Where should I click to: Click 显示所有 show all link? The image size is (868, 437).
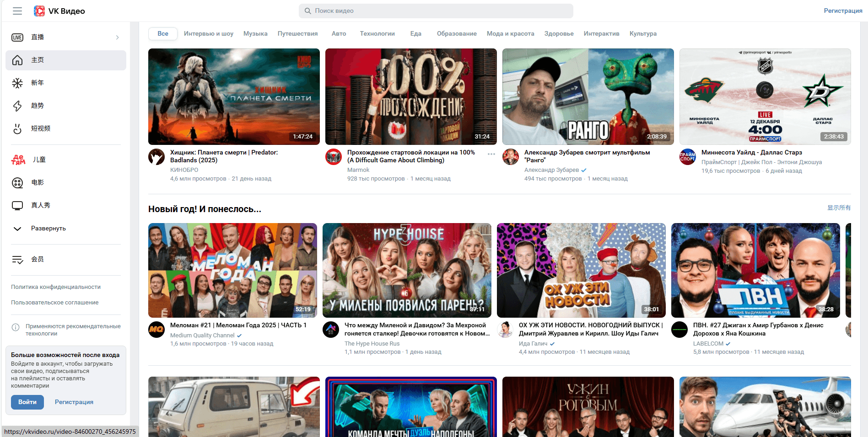pos(839,208)
